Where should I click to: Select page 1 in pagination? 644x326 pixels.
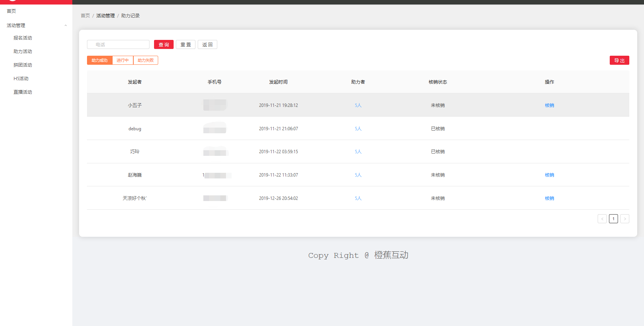(x=613, y=219)
